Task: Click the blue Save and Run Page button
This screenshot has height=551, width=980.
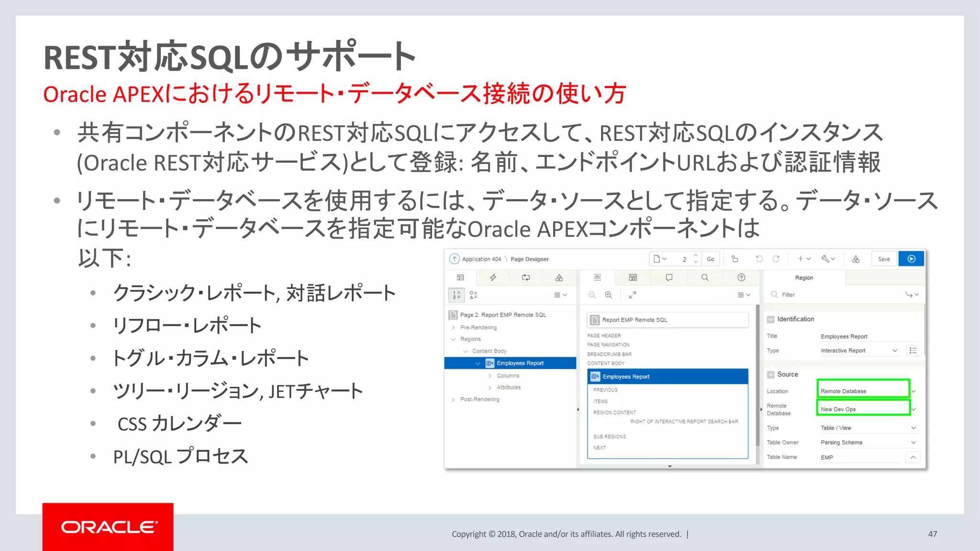Action: pos(911,259)
